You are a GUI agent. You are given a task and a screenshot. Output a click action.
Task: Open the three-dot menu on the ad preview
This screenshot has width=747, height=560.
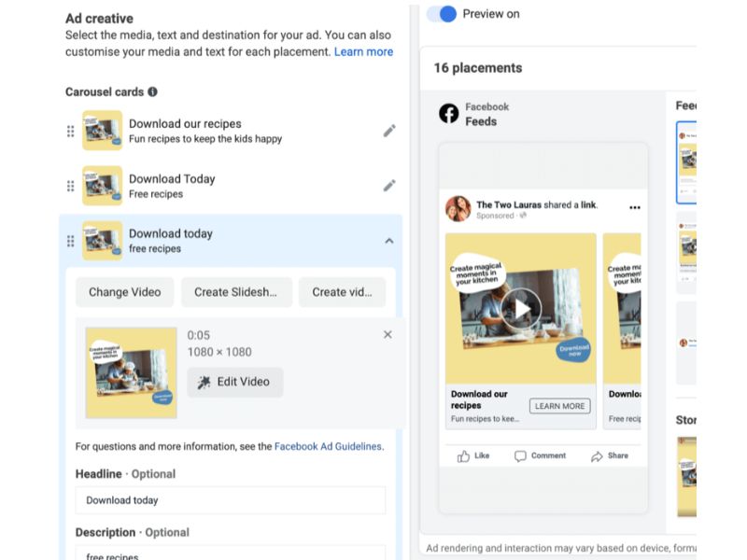click(x=635, y=207)
